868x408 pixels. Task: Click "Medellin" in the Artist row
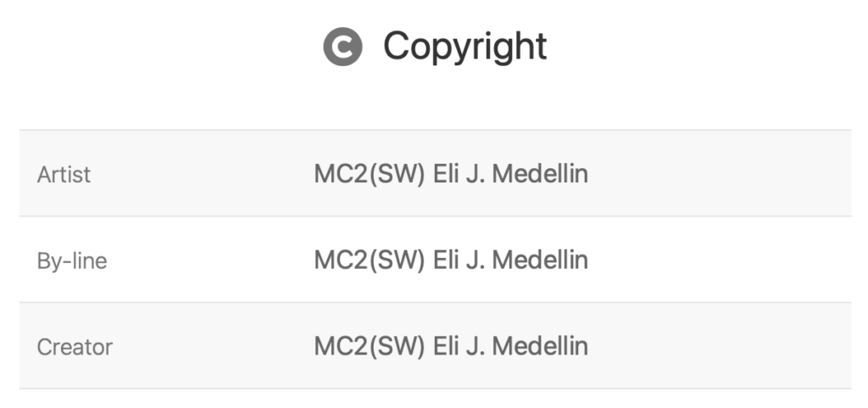(x=540, y=174)
